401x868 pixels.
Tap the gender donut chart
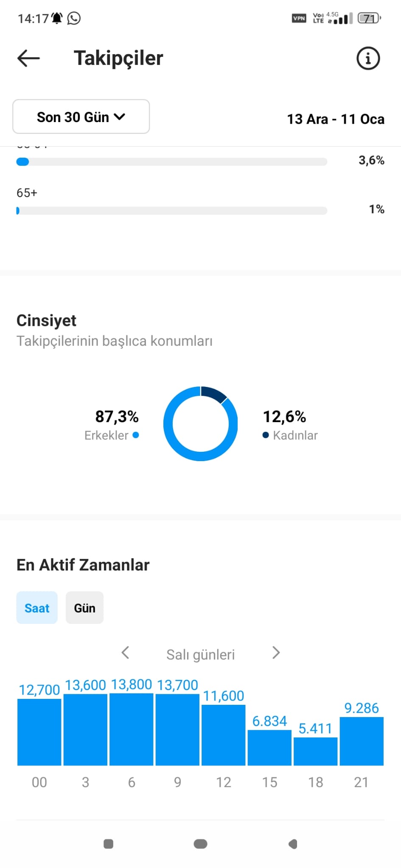click(x=200, y=423)
